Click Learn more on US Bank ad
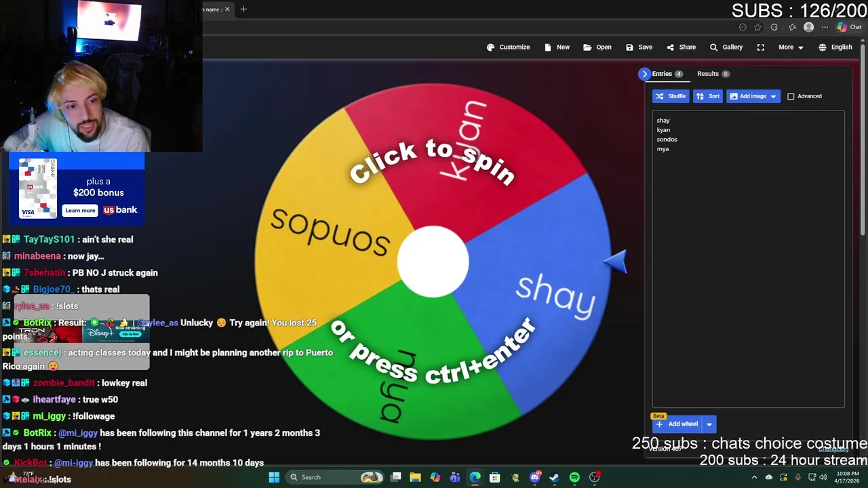The image size is (868, 488). tap(80, 211)
